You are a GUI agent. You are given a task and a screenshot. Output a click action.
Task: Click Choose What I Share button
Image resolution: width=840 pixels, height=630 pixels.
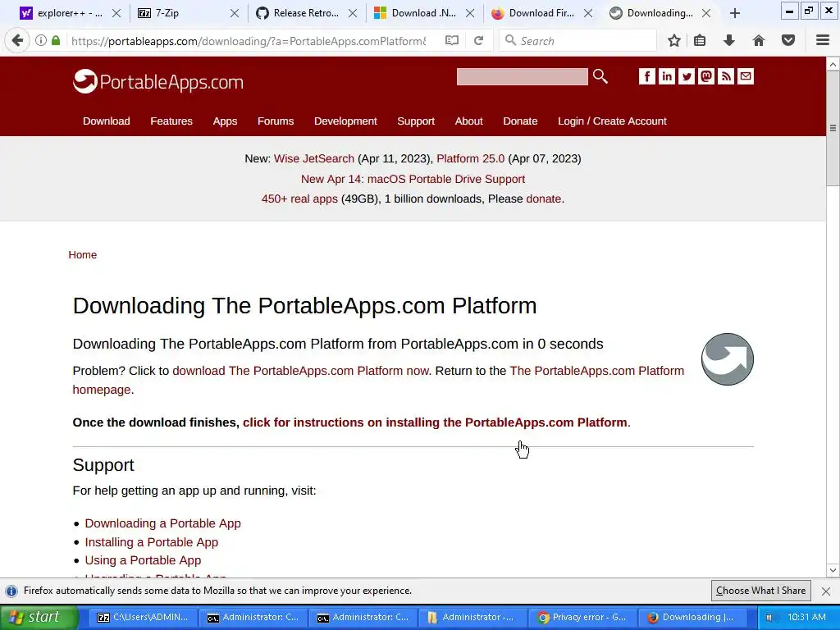tap(760, 591)
